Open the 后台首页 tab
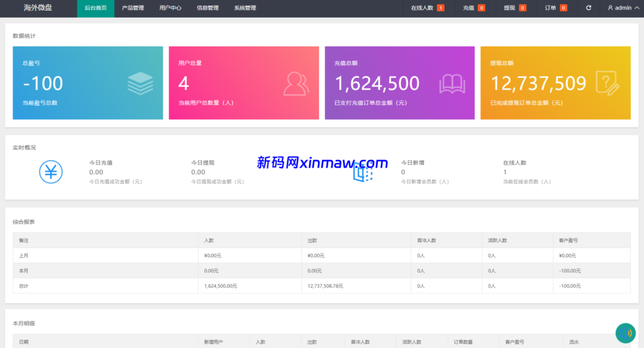This screenshot has height=348, width=644. pos(96,8)
